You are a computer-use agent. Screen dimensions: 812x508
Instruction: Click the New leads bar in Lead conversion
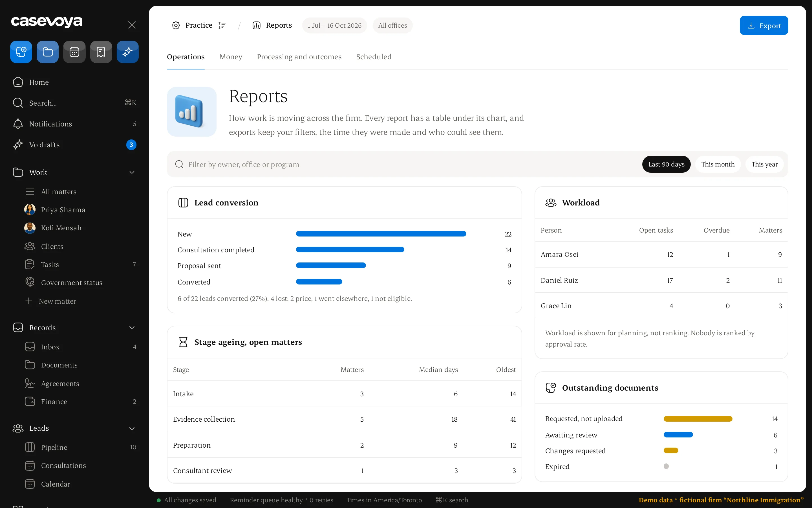(x=381, y=234)
